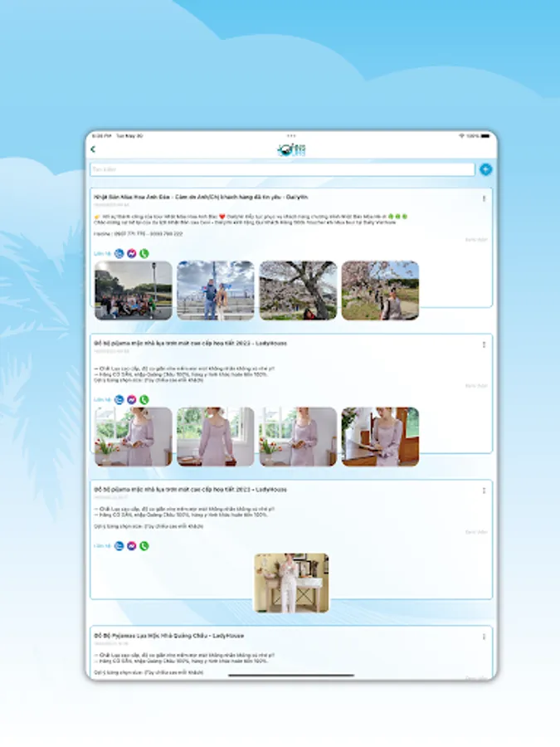Tap the back arrow in the header
Screen dimensions: 560x747
tap(93, 149)
